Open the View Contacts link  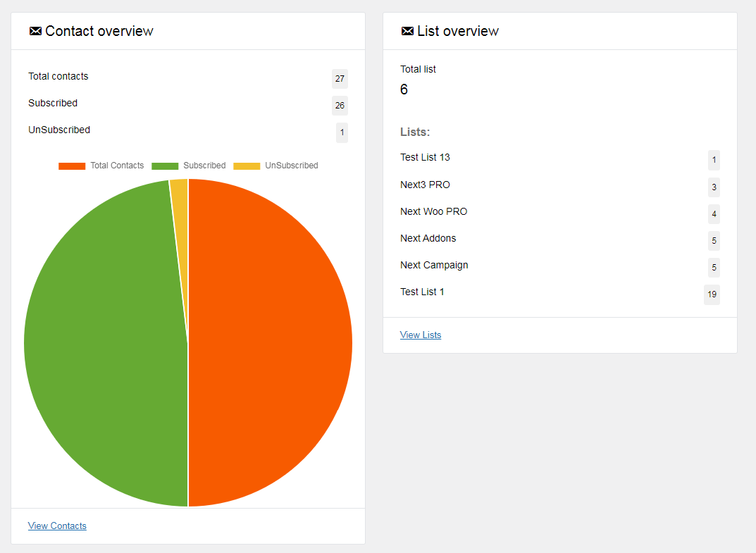coord(57,526)
